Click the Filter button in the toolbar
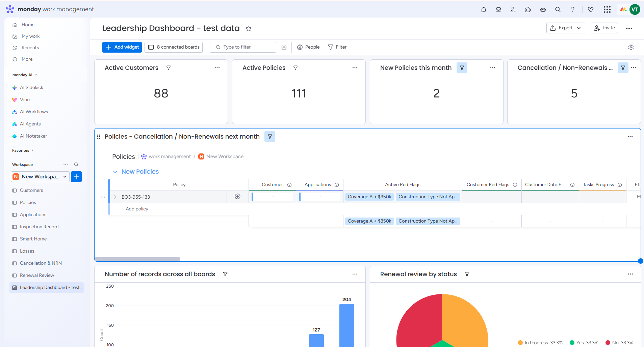Viewport: 644px width, 347px height. coord(337,47)
